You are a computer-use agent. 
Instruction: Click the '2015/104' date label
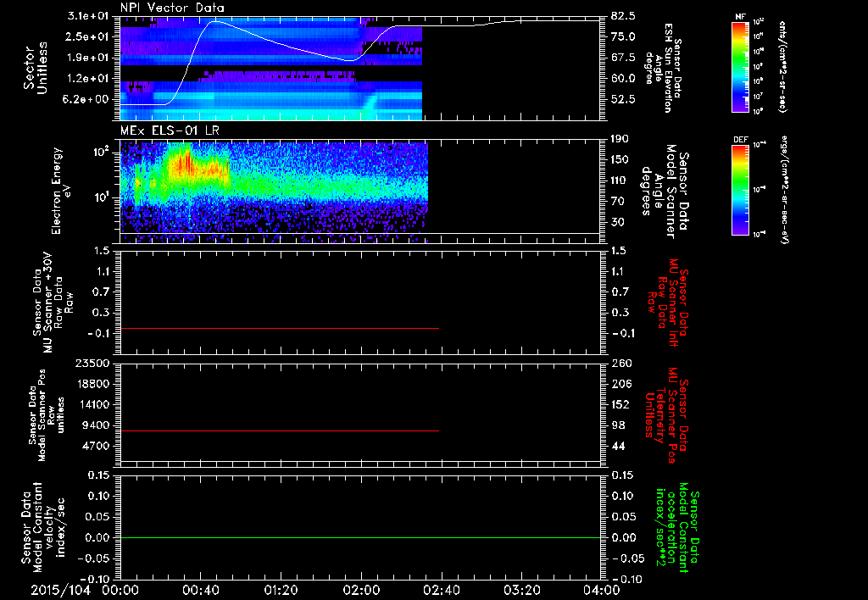click(x=60, y=590)
